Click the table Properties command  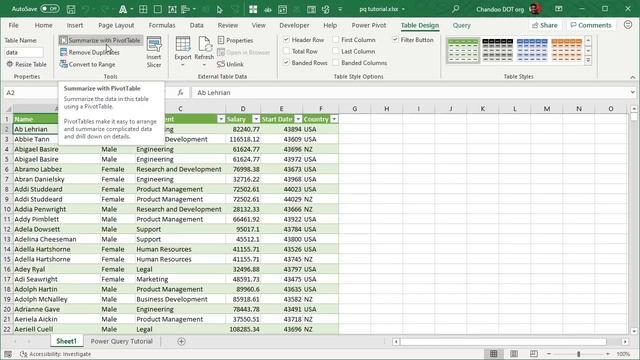236,40
